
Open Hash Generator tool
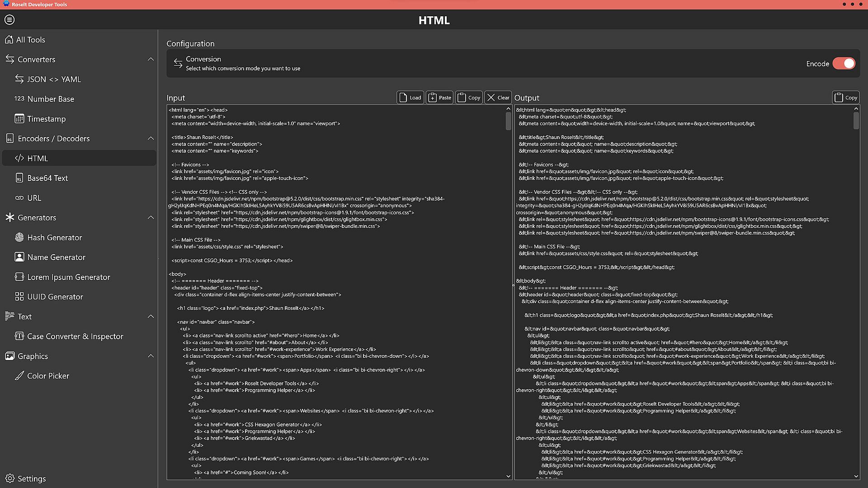point(79,237)
